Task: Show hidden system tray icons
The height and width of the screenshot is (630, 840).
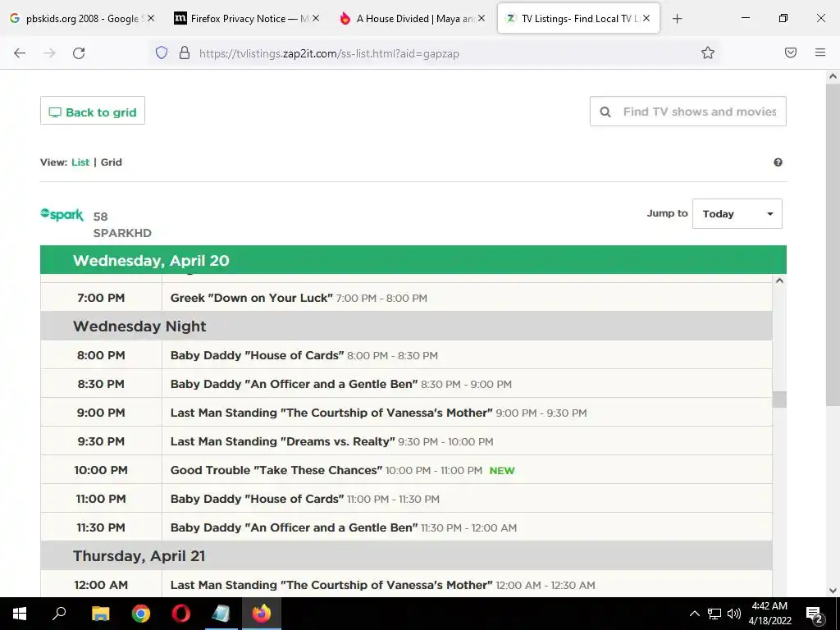Action: click(694, 614)
